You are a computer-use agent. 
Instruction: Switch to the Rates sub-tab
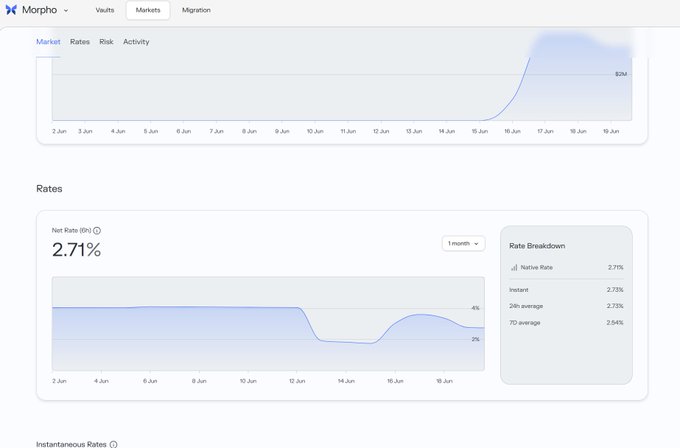point(80,42)
